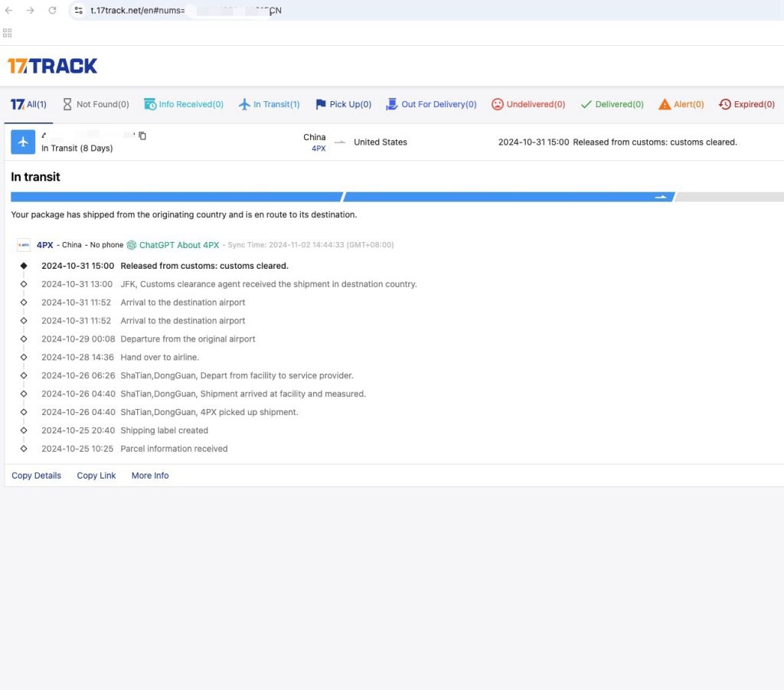Reload the 17track page

53,10
